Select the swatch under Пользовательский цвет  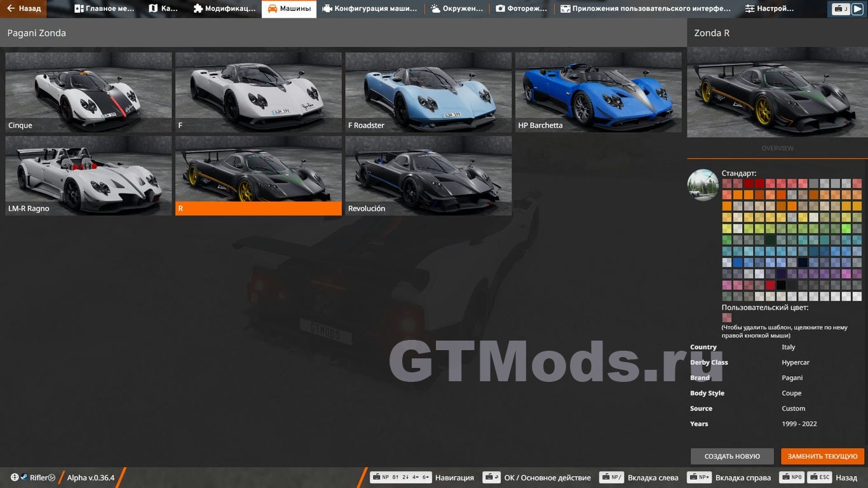click(x=726, y=318)
